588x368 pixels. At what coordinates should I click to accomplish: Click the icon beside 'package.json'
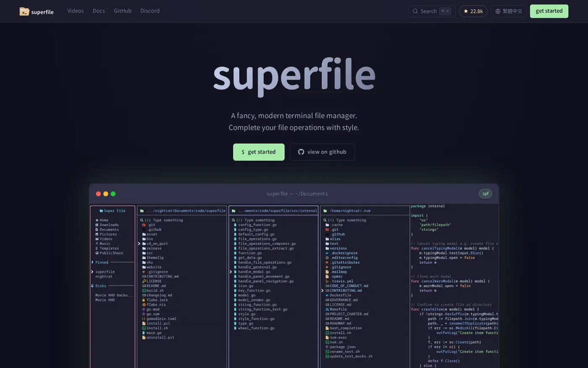click(327, 347)
